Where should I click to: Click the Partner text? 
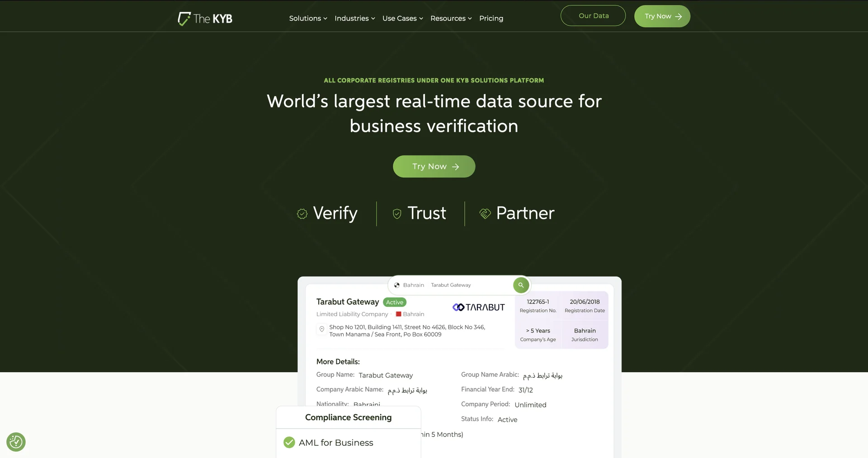coord(525,213)
